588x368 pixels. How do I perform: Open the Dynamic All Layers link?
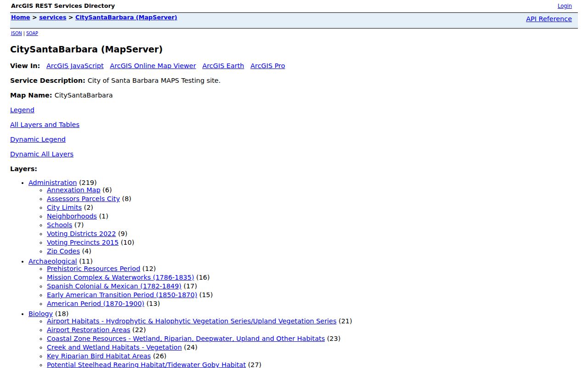pyautogui.click(x=42, y=154)
